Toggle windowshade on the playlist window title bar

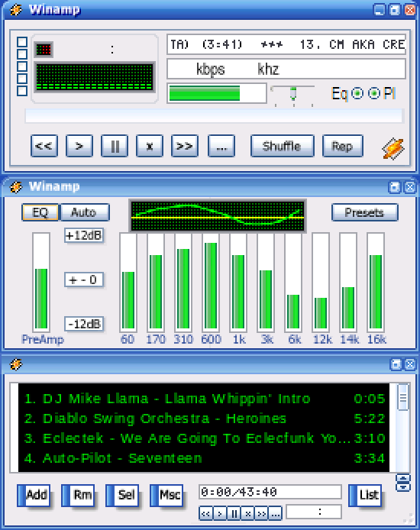(396, 364)
